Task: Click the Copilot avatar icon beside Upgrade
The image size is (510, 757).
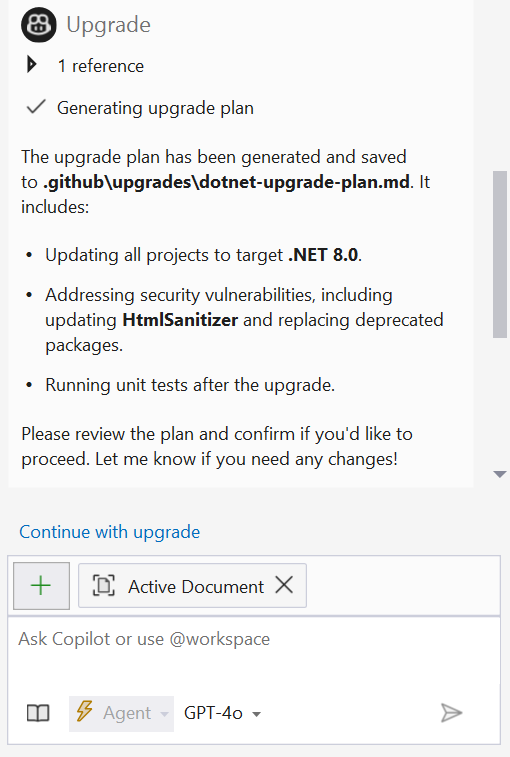Action: (x=39, y=25)
